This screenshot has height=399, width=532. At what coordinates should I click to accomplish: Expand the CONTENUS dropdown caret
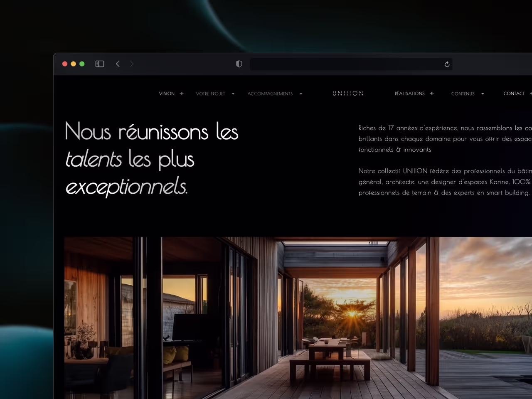[x=483, y=94]
